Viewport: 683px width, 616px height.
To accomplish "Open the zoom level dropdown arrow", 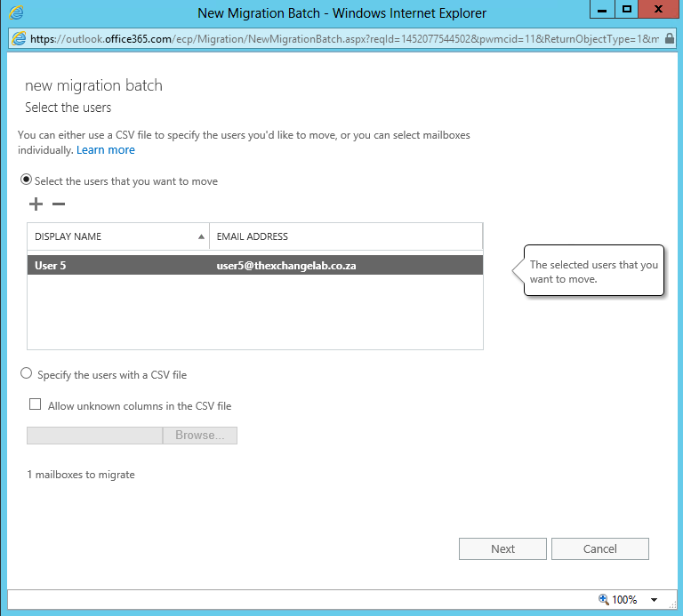I will click(654, 600).
